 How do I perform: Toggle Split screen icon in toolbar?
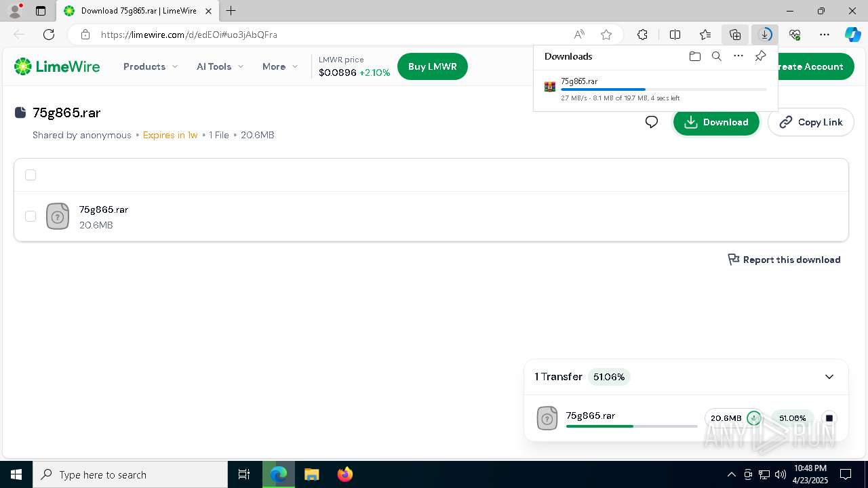[675, 35]
